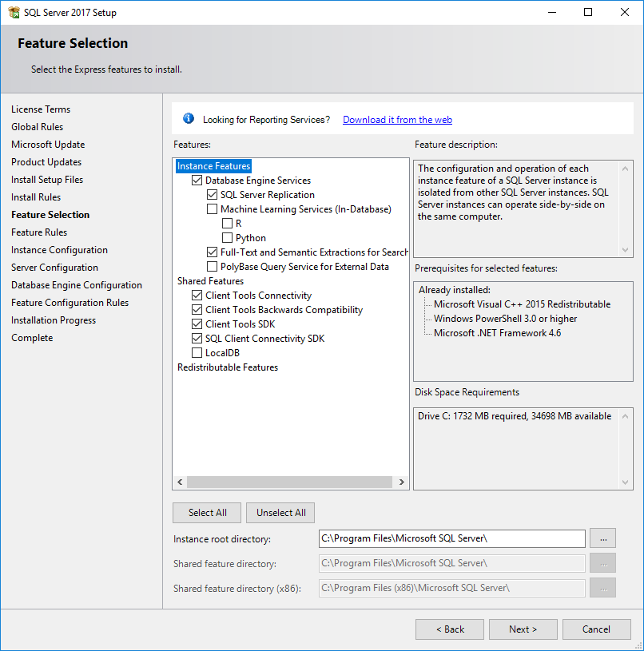
Task: Select Shared Features tree node
Action: tap(210, 281)
